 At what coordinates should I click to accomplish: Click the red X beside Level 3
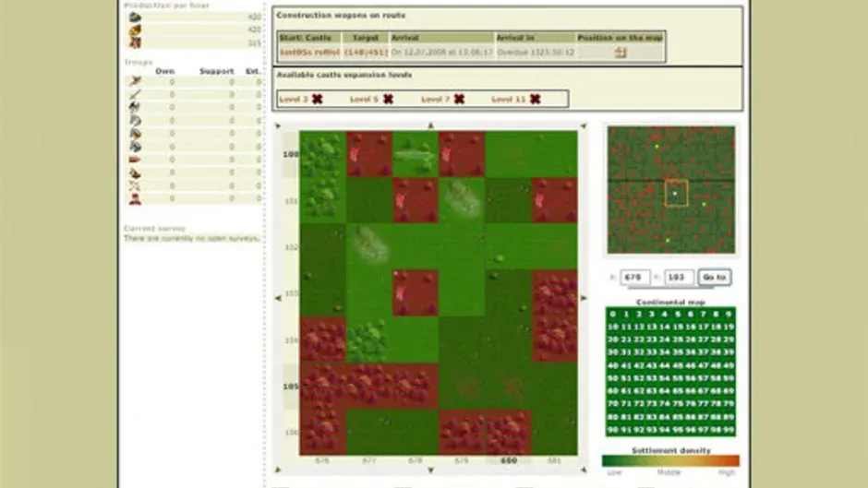coord(318,99)
